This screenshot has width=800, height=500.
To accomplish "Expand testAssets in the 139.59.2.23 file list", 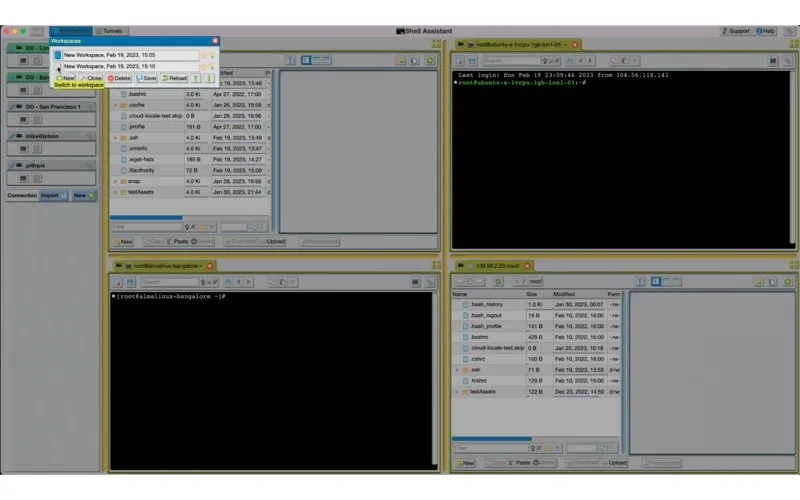I will (x=457, y=392).
